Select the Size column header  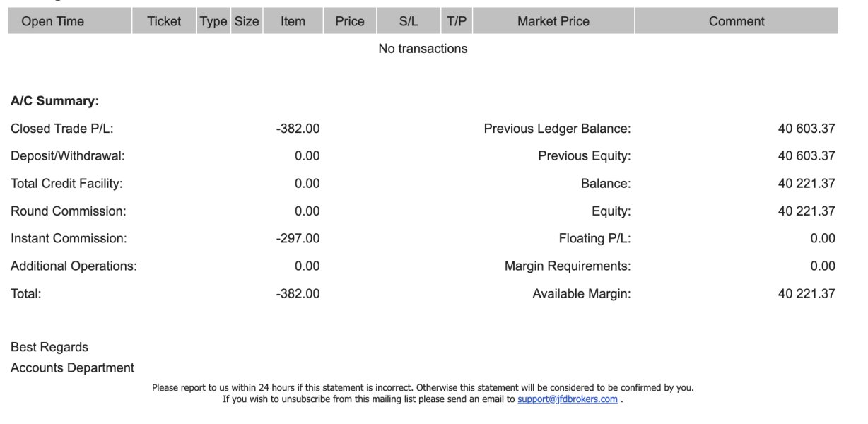247,21
